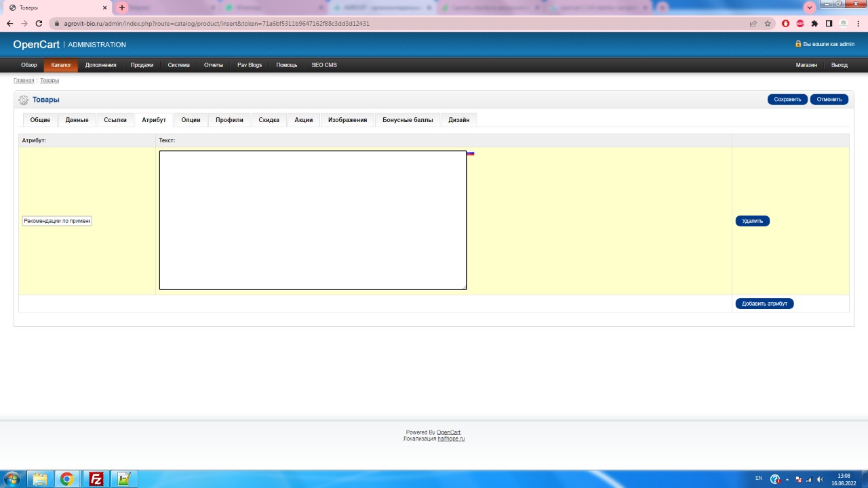Open FileZilla from the taskbar
Screen dimensions: 868x488
[x=96, y=479]
